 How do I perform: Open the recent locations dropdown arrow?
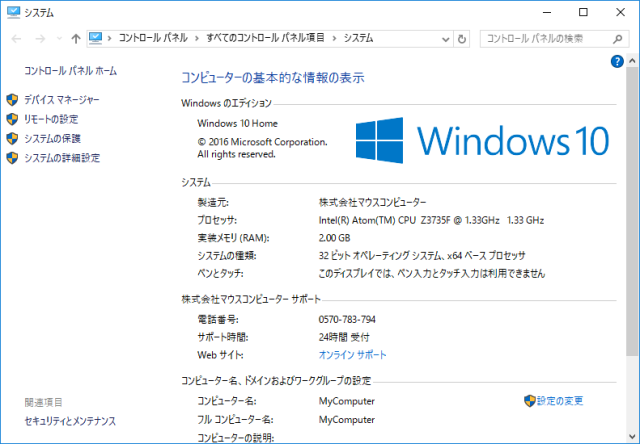(x=59, y=39)
